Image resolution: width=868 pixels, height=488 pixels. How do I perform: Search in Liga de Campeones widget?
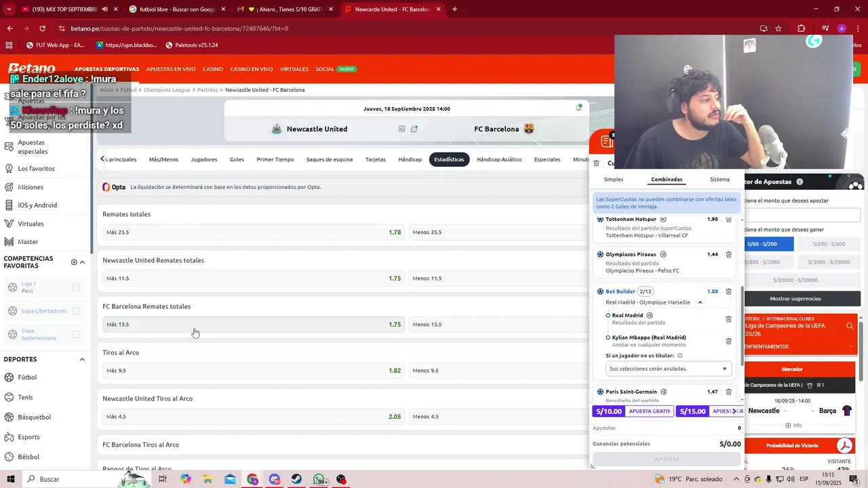(850, 326)
